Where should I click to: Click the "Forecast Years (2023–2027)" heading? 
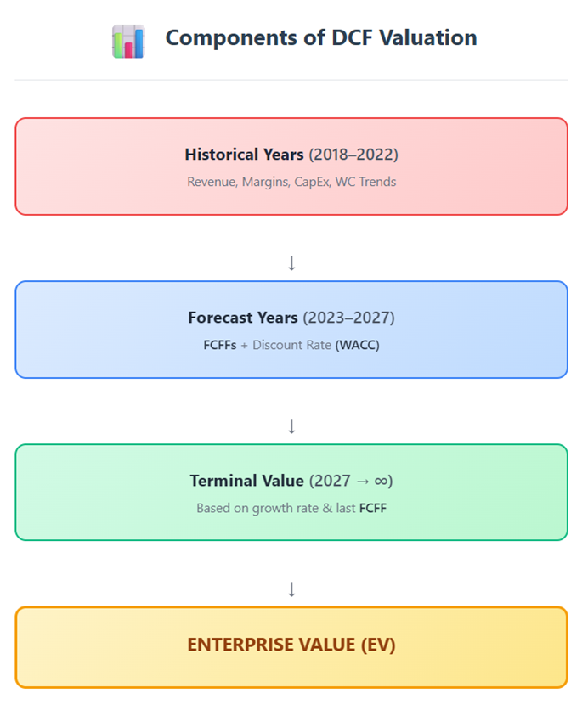coord(291,318)
